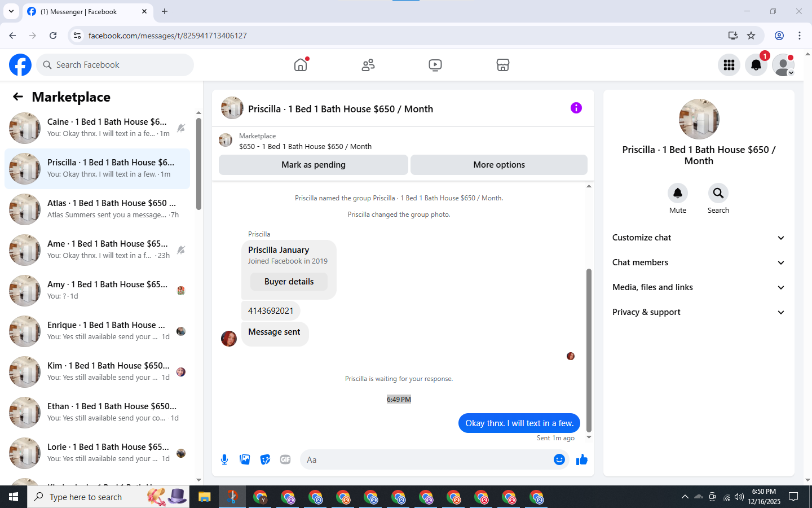The image size is (812, 508).
Task: Click the muted icon on Caine conversation
Action: (181, 128)
